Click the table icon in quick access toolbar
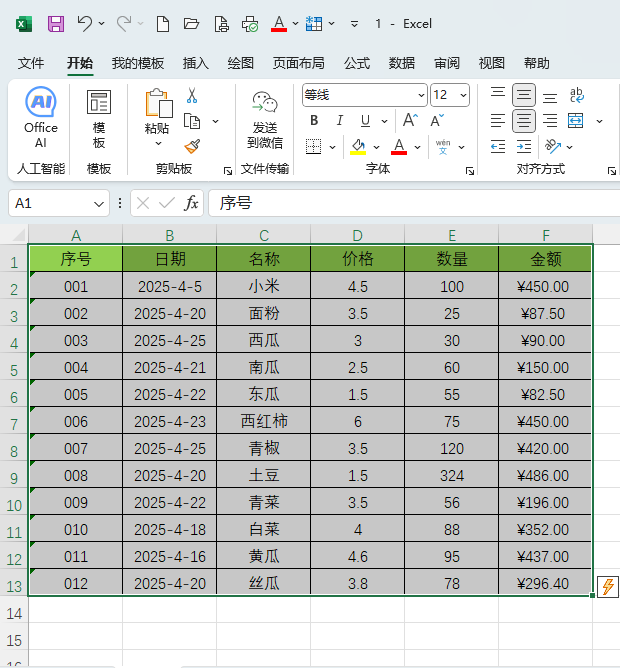620x668 pixels. [x=314, y=24]
